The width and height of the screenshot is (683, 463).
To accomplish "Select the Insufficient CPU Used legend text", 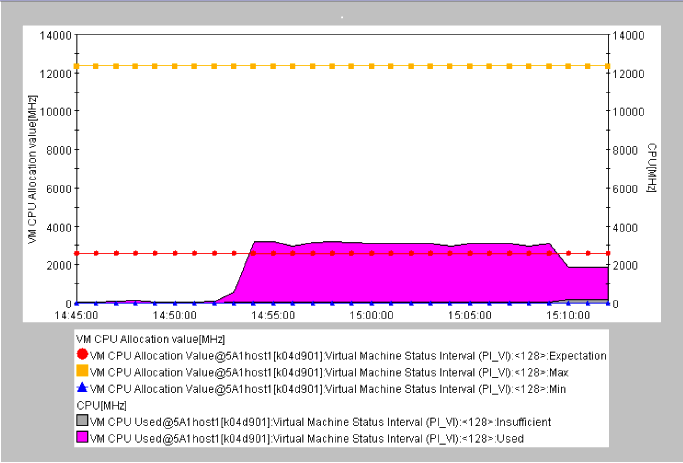I will point(320,422).
